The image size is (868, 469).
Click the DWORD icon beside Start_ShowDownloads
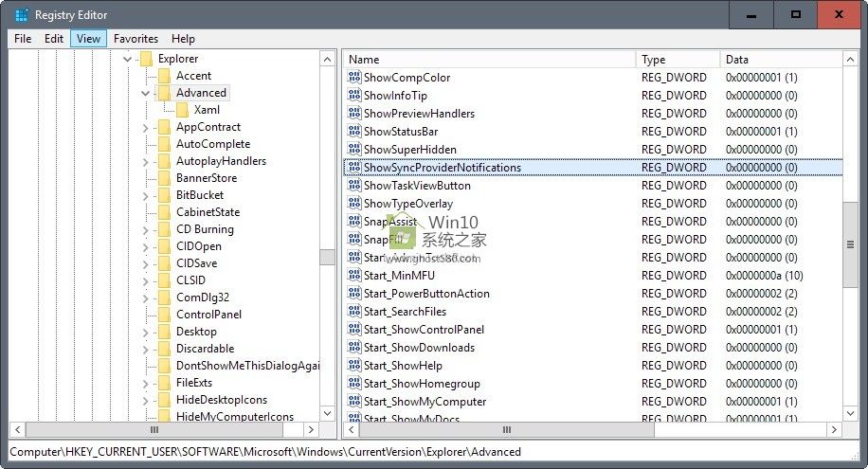pyautogui.click(x=354, y=347)
